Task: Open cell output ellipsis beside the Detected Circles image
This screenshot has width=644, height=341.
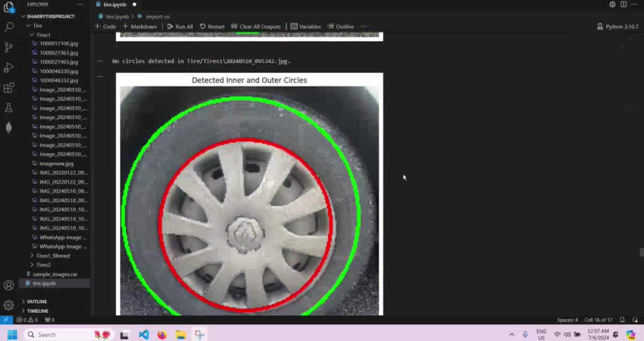Action: [x=100, y=77]
